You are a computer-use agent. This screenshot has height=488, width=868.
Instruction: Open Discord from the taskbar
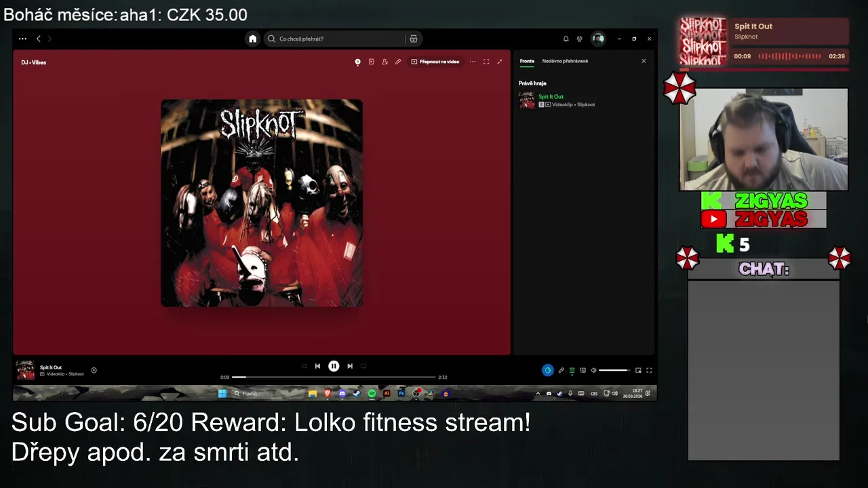[342, 393]
